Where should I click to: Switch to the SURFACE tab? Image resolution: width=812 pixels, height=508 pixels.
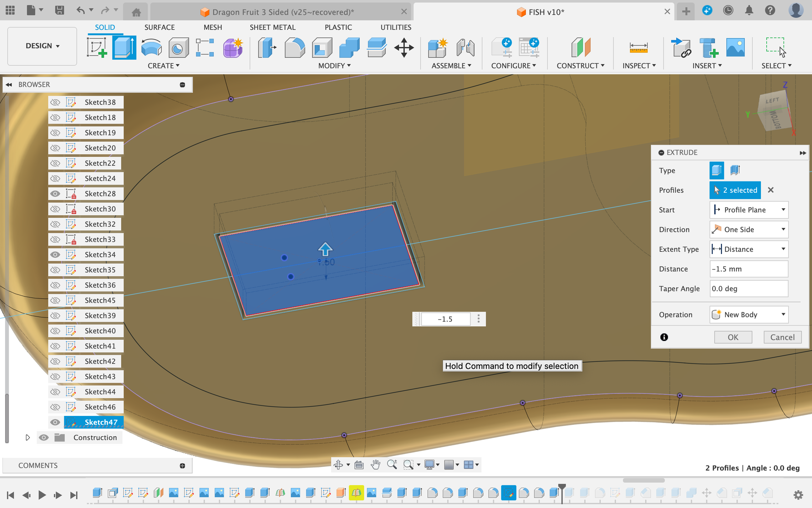pos(159,27)
